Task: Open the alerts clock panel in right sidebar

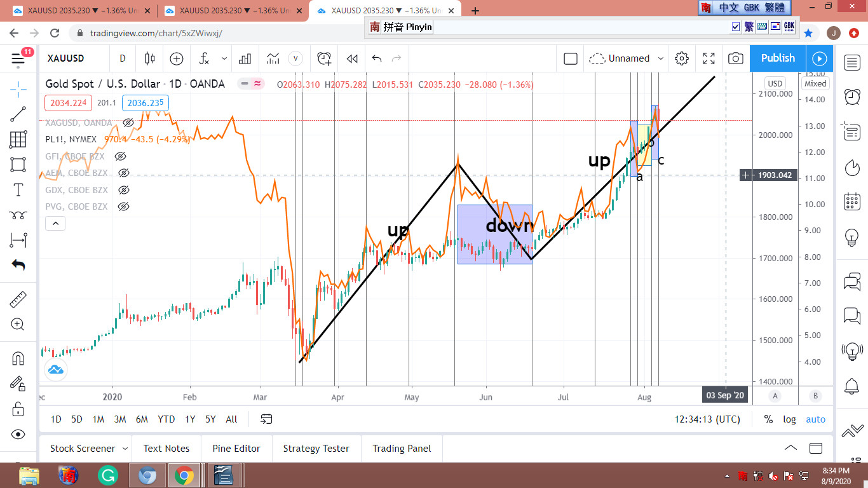Action: (851, 97)
